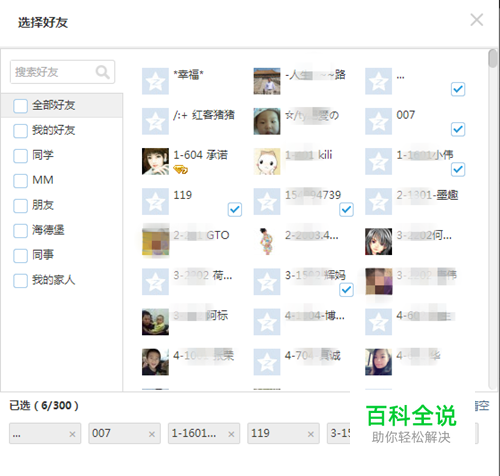
Task: Select 荷... default star avatar
Action: tap(155, 282)
